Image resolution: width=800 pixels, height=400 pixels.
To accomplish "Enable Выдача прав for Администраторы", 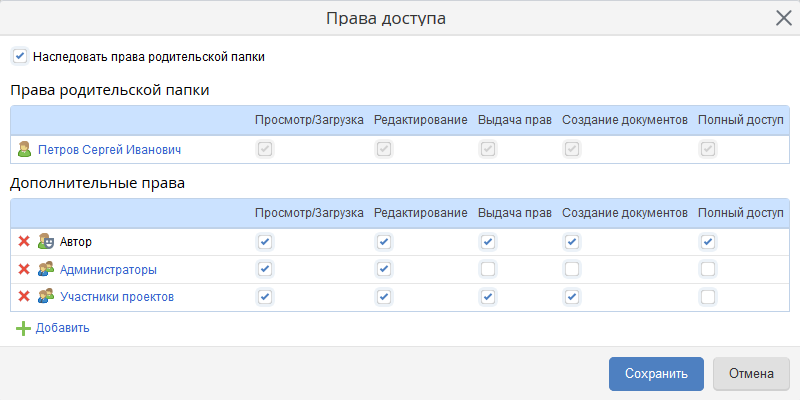I will coord(488,269).
